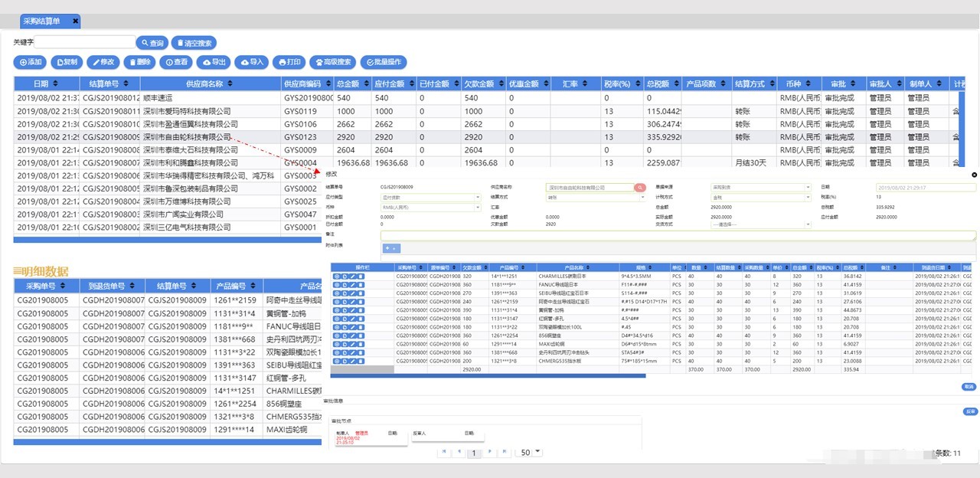Image resolution: width=980 pixels, height=478 pixels.
Task: Go to page 1 in pagination
Action: tap(473, 453)
